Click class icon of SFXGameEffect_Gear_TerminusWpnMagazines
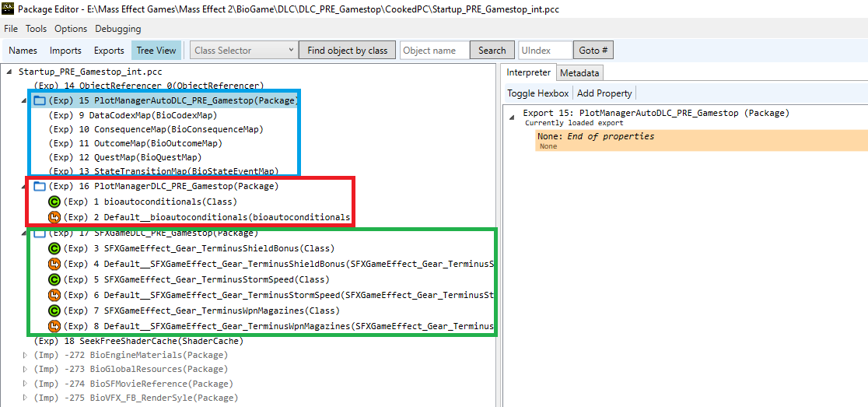 click(x=54, y=311)
